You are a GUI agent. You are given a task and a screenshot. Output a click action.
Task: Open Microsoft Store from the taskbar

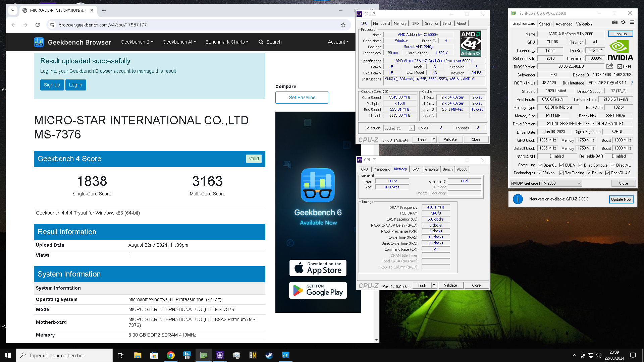[154, 355]
